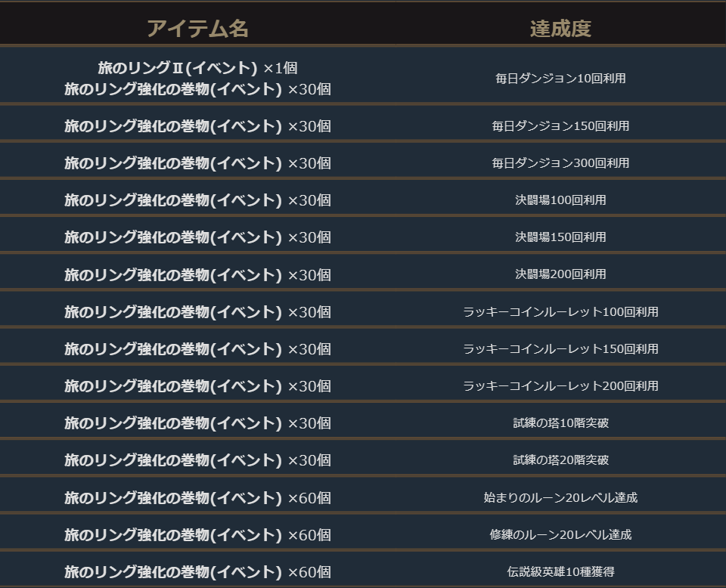Select the ラッキーコインルーレット150回利用 text

560,348
